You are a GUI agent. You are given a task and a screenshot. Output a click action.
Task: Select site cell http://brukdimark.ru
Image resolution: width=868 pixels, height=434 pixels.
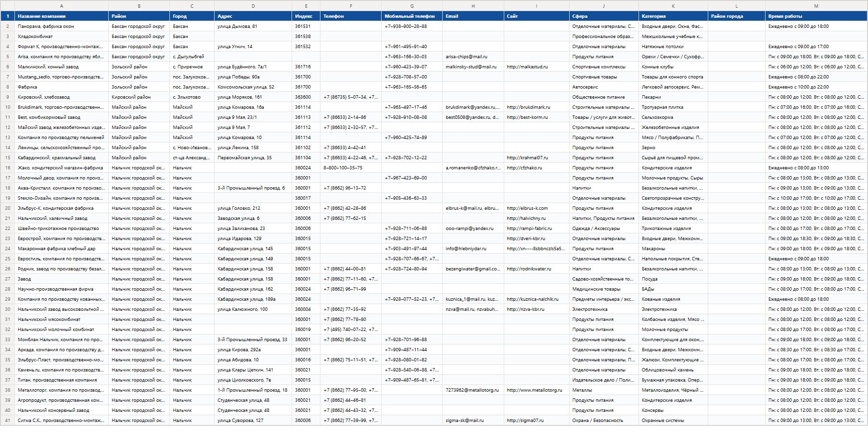tap(536, 107)
